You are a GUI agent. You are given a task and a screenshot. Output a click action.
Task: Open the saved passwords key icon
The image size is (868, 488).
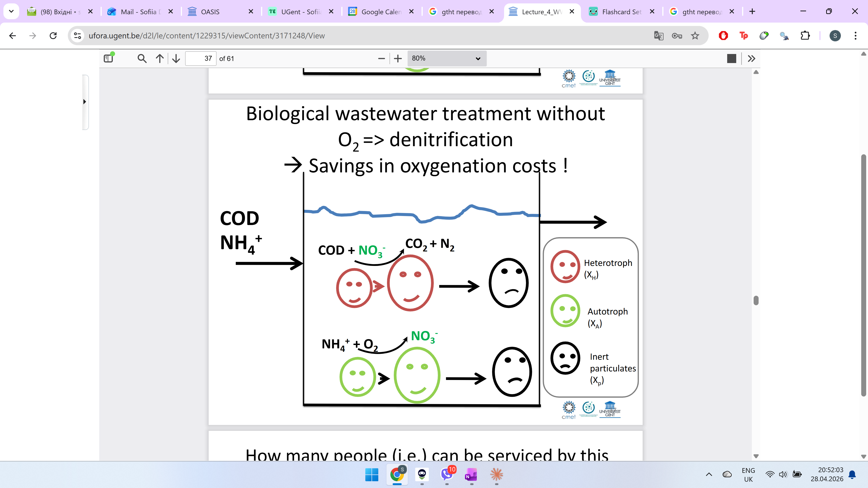(x=677, y=36)
